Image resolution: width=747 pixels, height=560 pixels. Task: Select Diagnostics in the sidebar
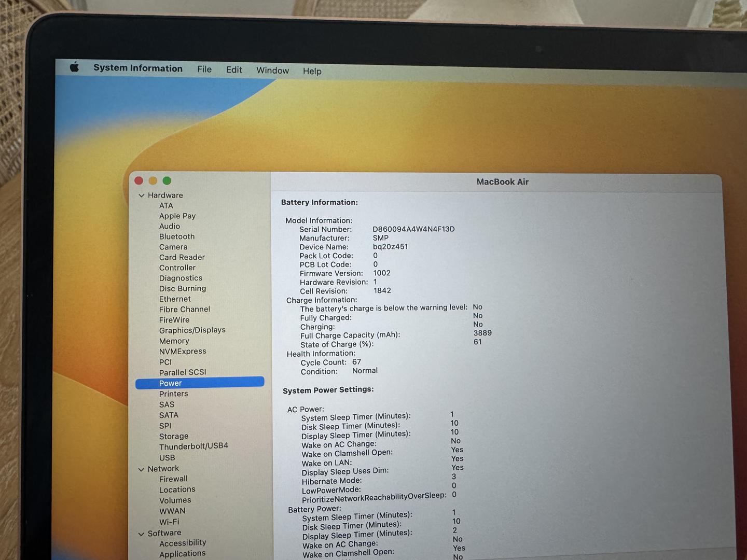click(181, 278)
